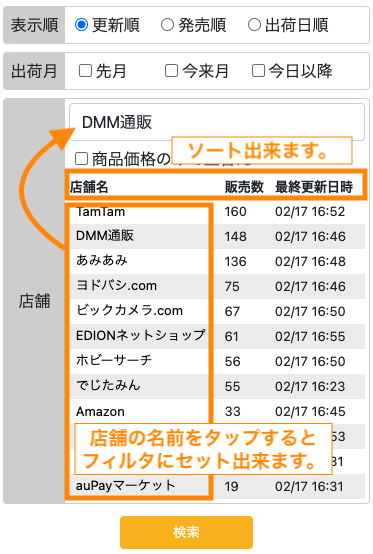Select ヨドバシ.com store name
Screen dimensions: 373x554
point(117,285)
